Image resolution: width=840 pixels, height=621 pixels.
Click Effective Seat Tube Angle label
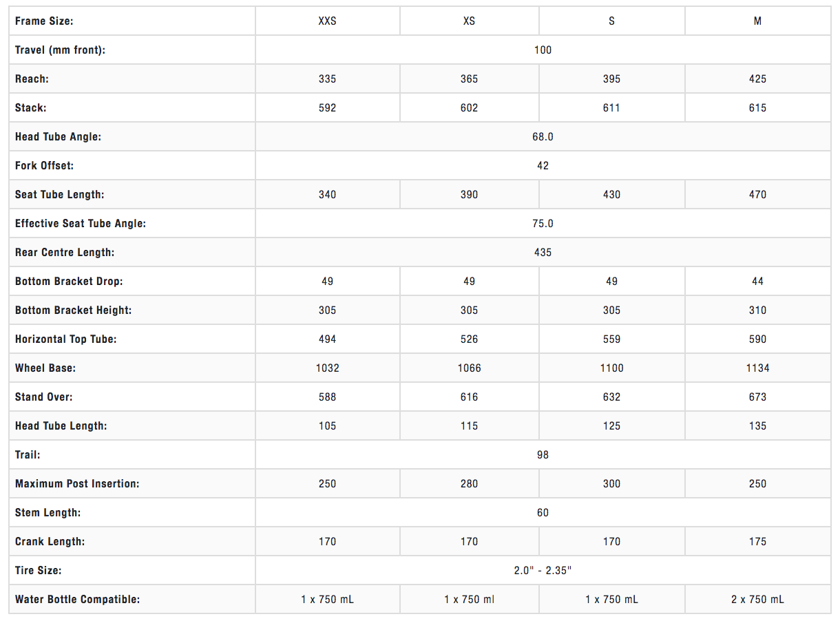pyautogui.click(x=81, y=223)
